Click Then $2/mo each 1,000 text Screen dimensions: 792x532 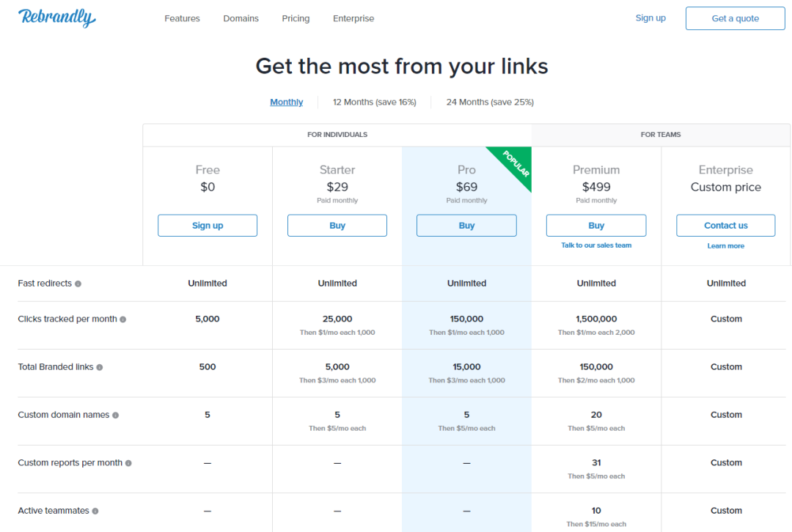(x=596, y=380)
